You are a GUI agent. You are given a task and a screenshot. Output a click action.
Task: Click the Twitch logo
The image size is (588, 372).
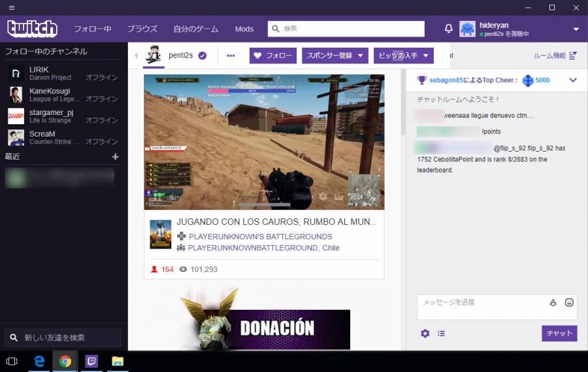point(32,29)
